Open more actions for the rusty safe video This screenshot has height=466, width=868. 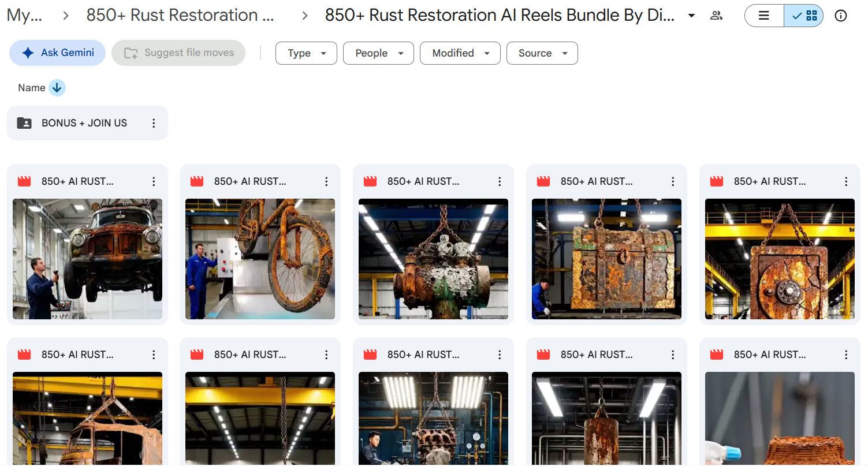pos(846,181)
